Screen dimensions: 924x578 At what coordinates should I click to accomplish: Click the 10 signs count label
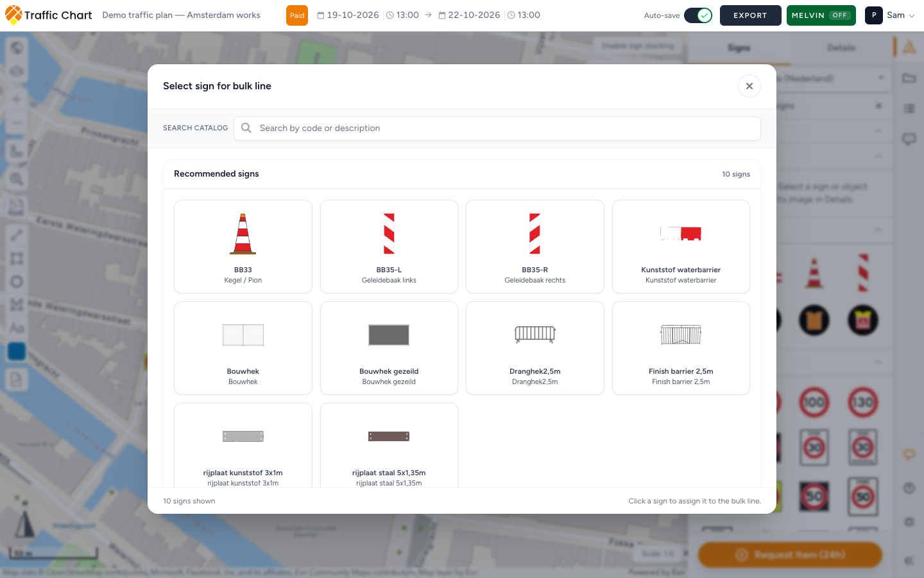pos(736,174)
